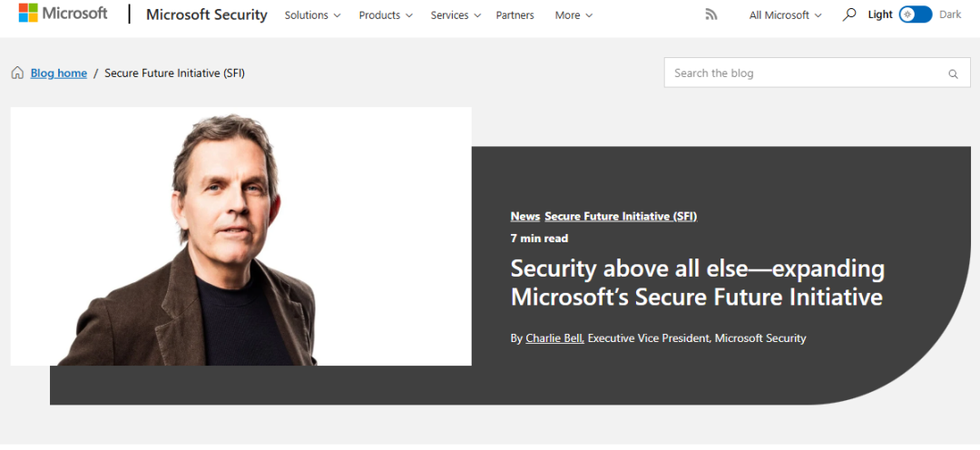Expand the More menu
Viewport: 980px width, 450px height.
(x=573, y=15)
